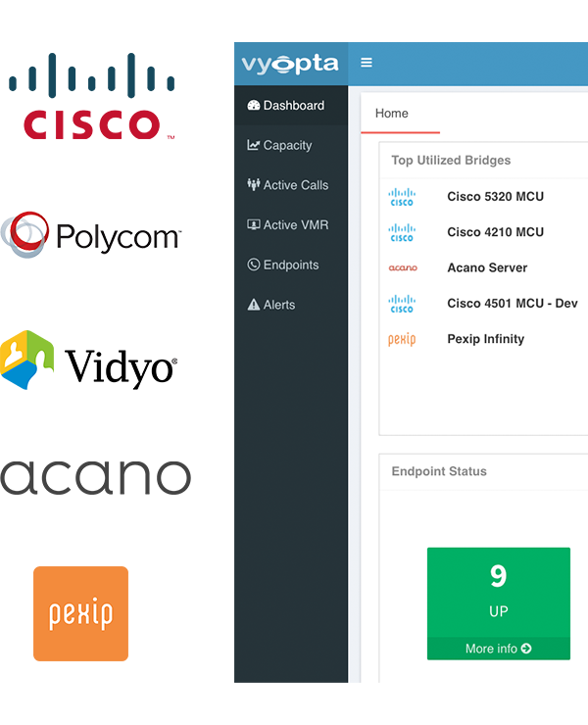Click the Active VMR monitor icon
The width and height of the screenshot is (588, 725).
(254, 224)
